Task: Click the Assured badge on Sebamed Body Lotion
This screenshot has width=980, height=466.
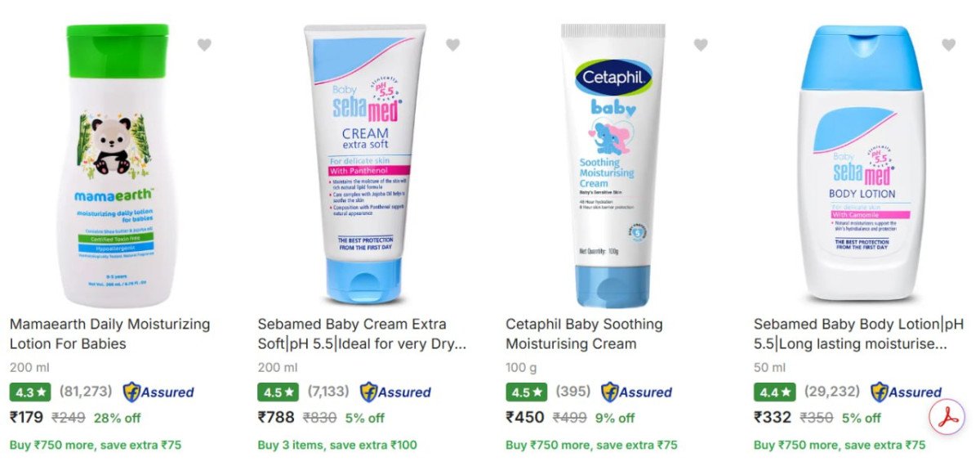Action: pos(906,392)
